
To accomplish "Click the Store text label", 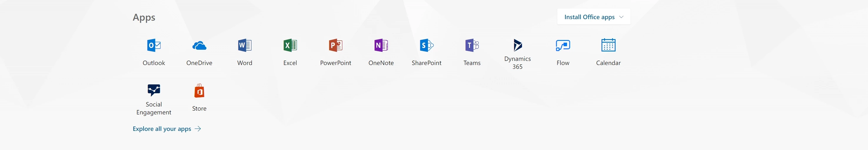I will point(199,109).
